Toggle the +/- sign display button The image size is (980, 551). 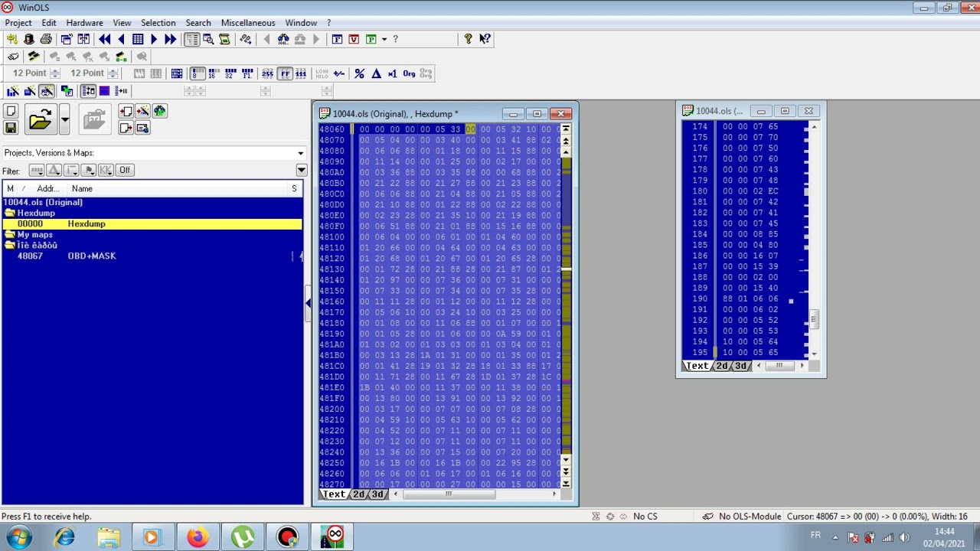338,73
